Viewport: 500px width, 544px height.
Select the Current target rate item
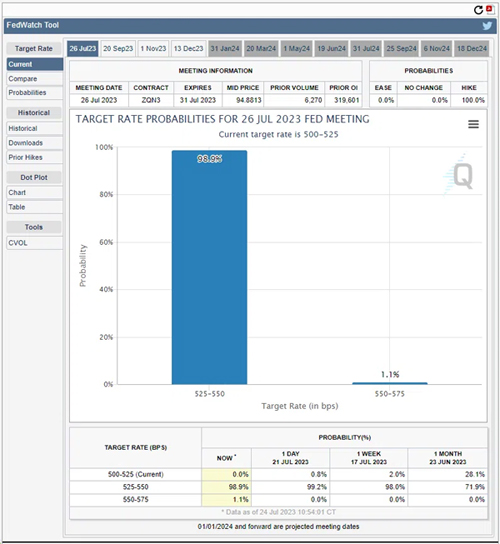click(34, 64)
